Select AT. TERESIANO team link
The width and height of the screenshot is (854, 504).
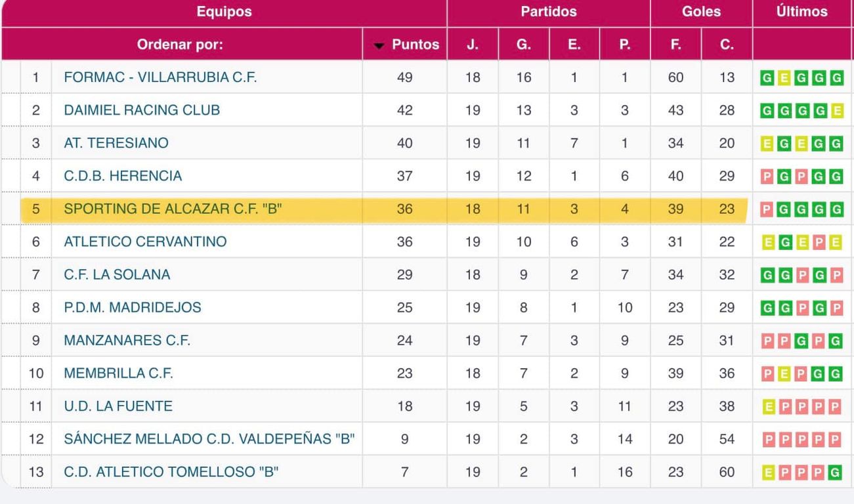coord(116,143)
